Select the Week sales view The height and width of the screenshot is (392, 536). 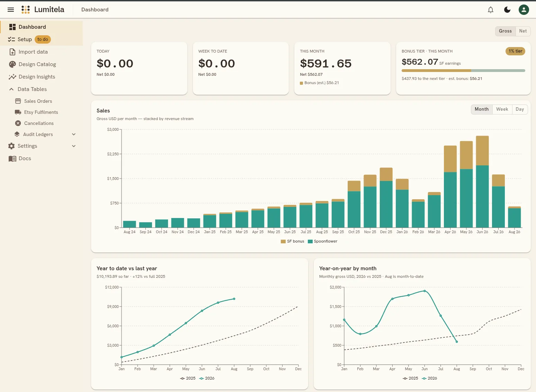pos(502,109)
